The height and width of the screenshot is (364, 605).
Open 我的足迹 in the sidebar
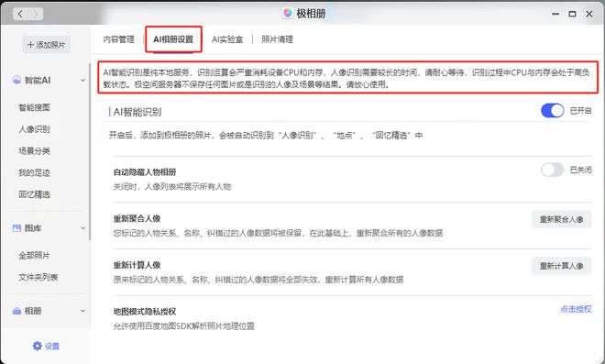(34, 172)
